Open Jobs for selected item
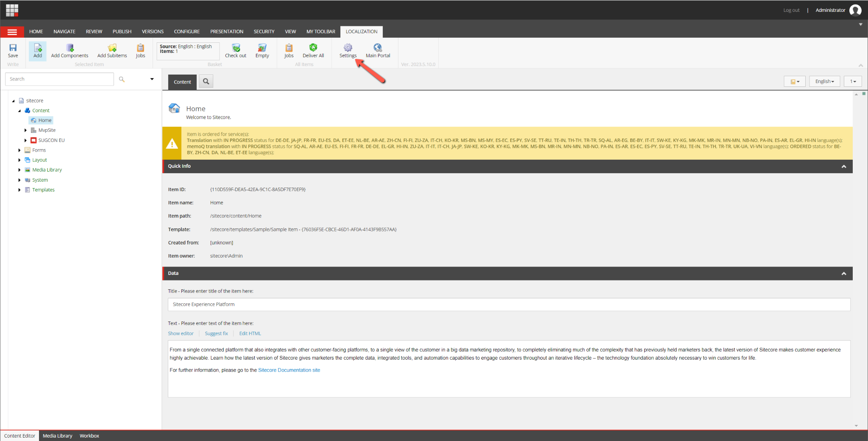The width and height of the screenshot is (868, 441). [x=140, y=50]
